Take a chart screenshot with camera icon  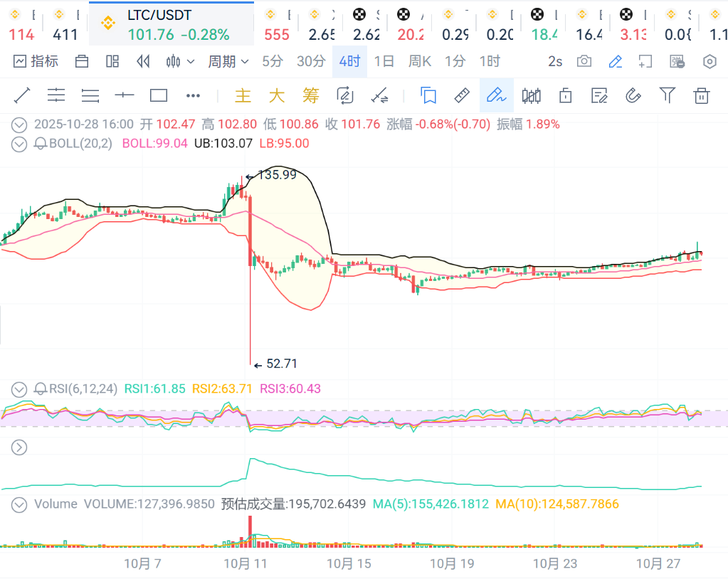tap(584, 62)
